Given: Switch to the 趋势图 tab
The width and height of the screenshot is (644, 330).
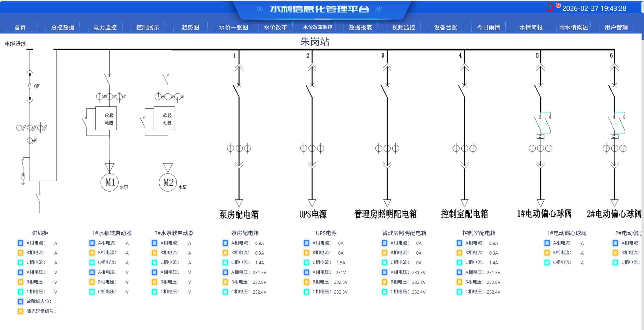Looking at the screenshot, I should pyautogui.click(x=190, y=27).
